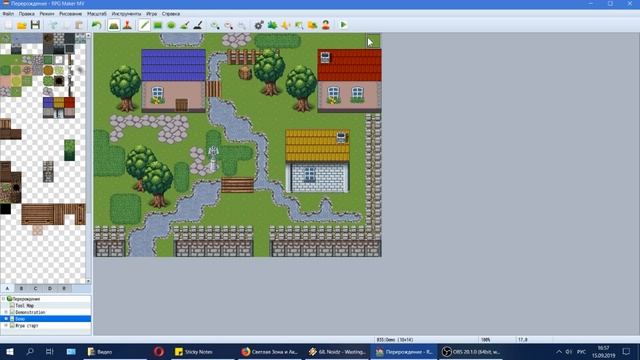
Task: Switch to Event editing mode icon
Action: [127, 25]
